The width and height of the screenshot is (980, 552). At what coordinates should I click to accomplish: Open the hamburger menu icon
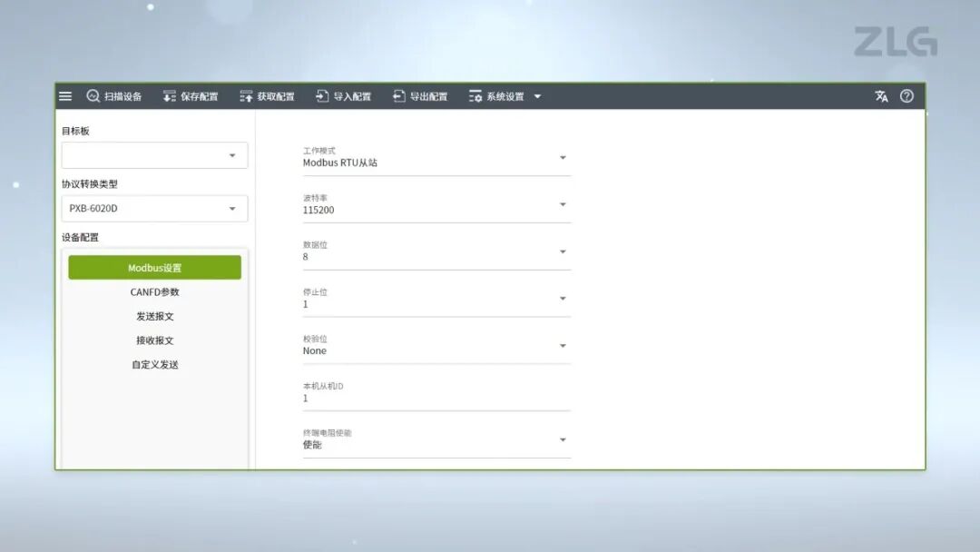tap(65, 96)
